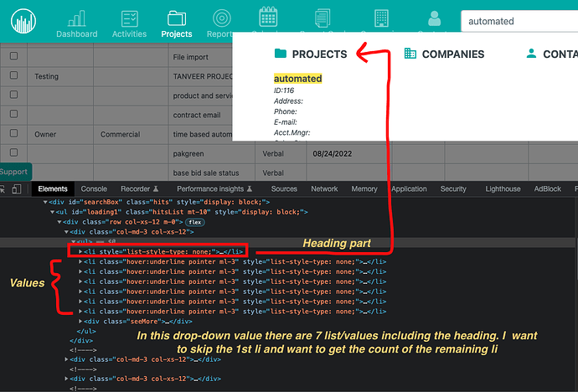Tick the checkbox in the Owner Commercial row
Screen dimensions: 578x392
(13, 133)
